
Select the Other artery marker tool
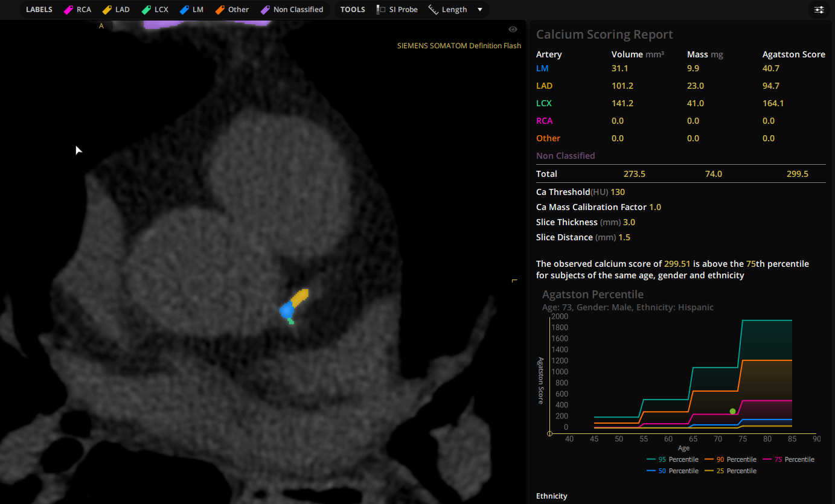(x=232, y=9)
